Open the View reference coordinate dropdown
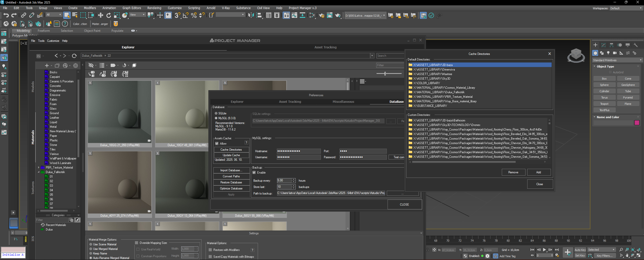This screenshot has width=644, height=260. 137,15
